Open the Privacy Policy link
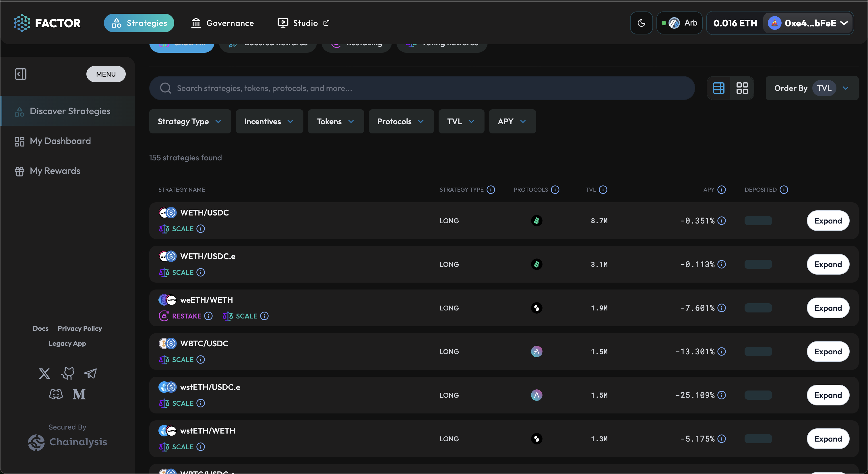868x474 pixels. (80, 329)
